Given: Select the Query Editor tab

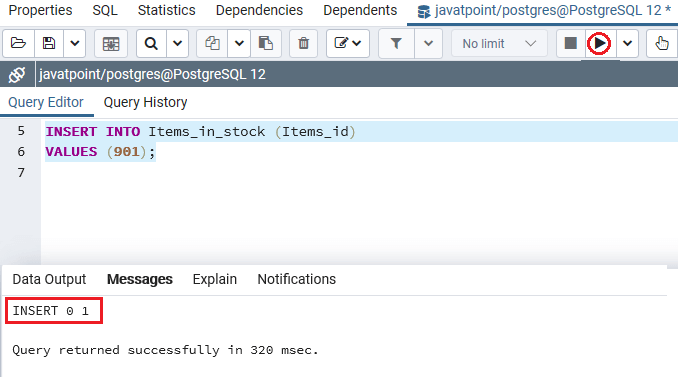Looking at the screenshot, I should (x=46, y=102).
